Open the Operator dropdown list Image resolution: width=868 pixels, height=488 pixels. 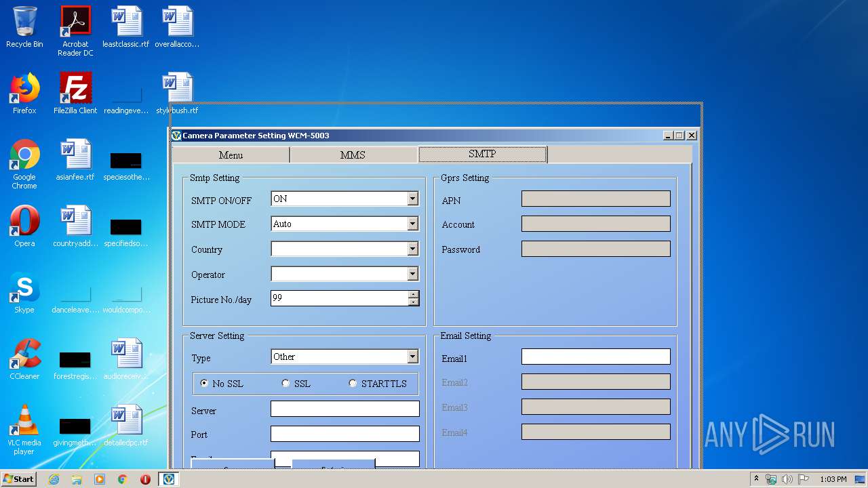[412, 274]
